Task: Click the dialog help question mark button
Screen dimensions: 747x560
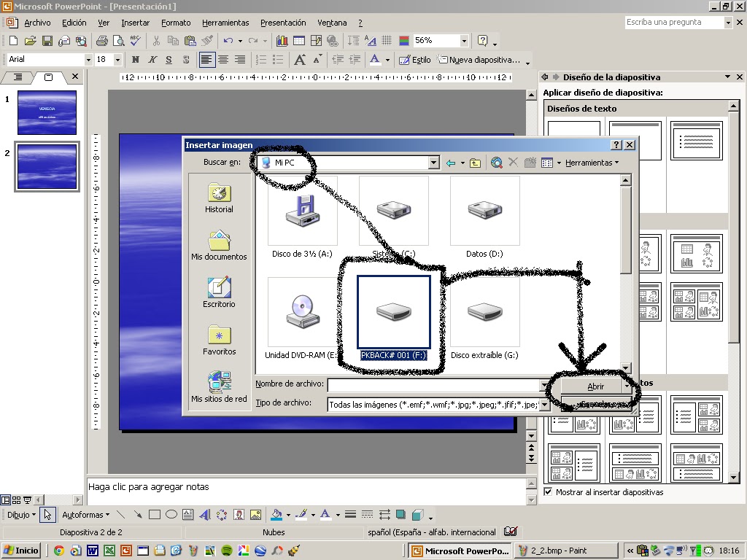Action: (616, 145)
